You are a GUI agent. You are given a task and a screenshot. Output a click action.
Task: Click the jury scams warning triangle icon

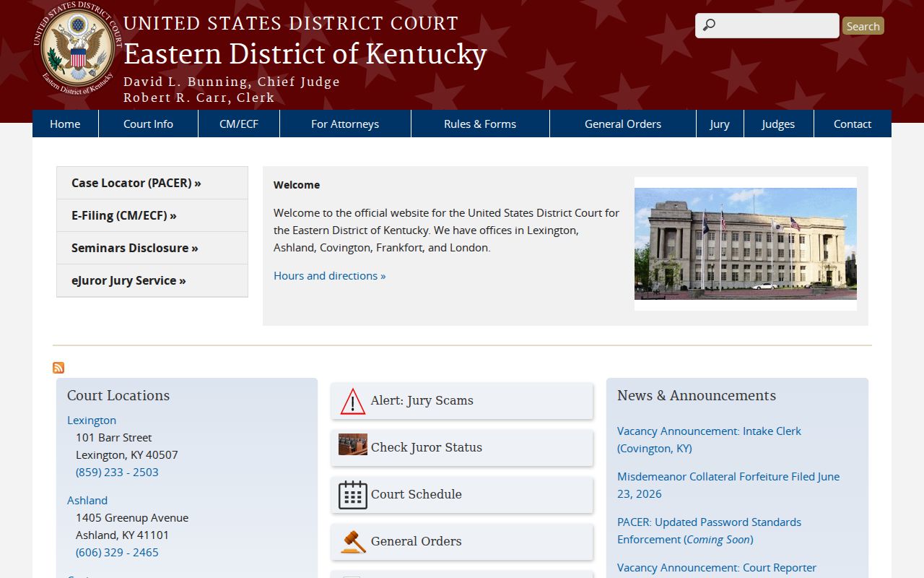pos(353,401)
